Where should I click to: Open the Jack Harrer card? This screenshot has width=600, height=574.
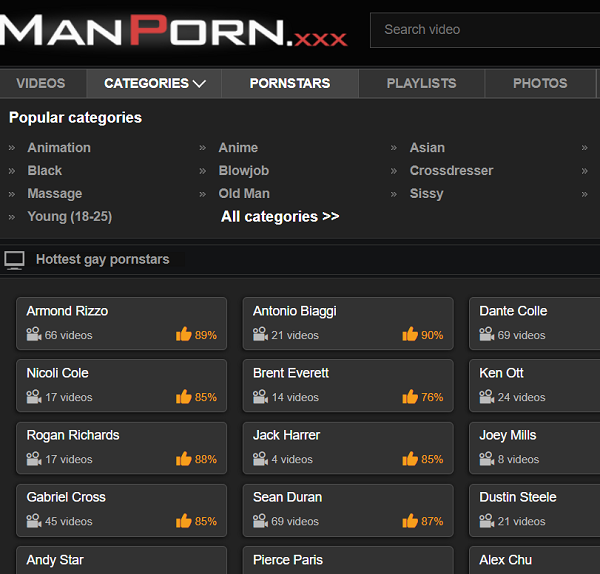tap(348, 448)
